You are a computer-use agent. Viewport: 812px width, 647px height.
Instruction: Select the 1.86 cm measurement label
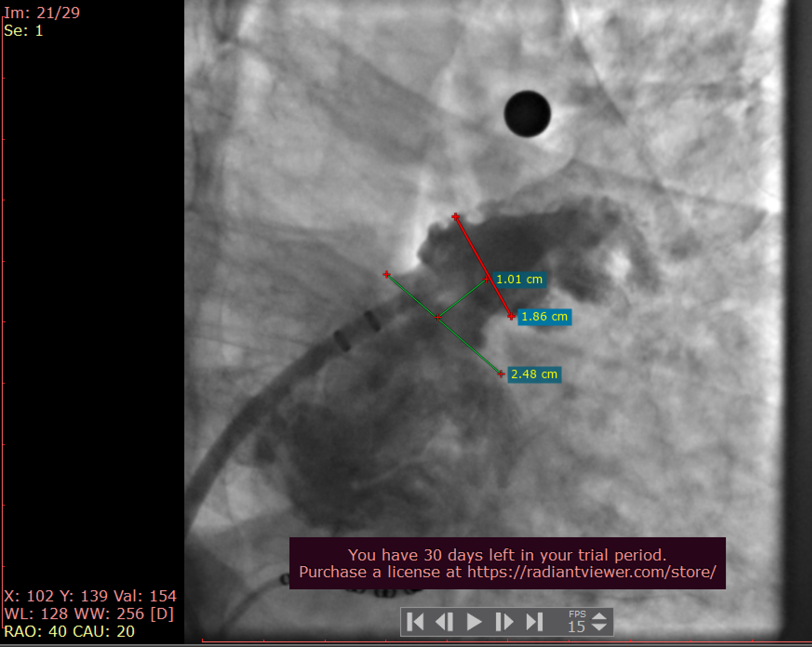544,317
